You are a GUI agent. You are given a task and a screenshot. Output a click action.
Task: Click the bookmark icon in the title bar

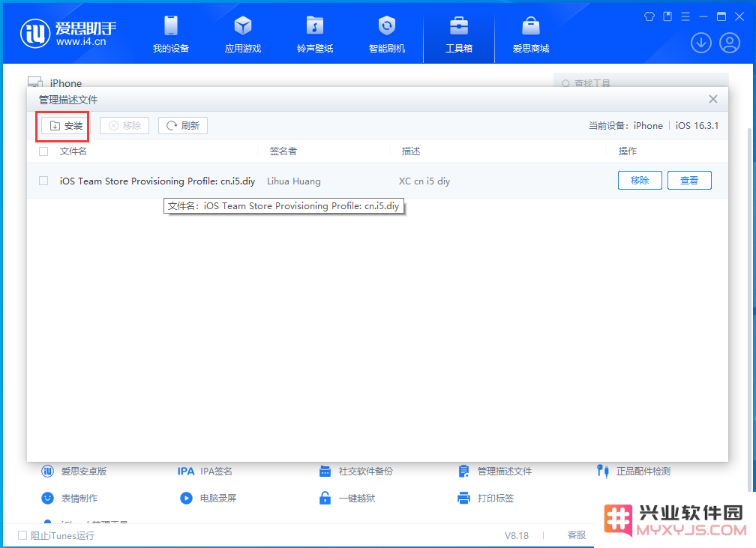pyautogui.click(x=667, y=17)
